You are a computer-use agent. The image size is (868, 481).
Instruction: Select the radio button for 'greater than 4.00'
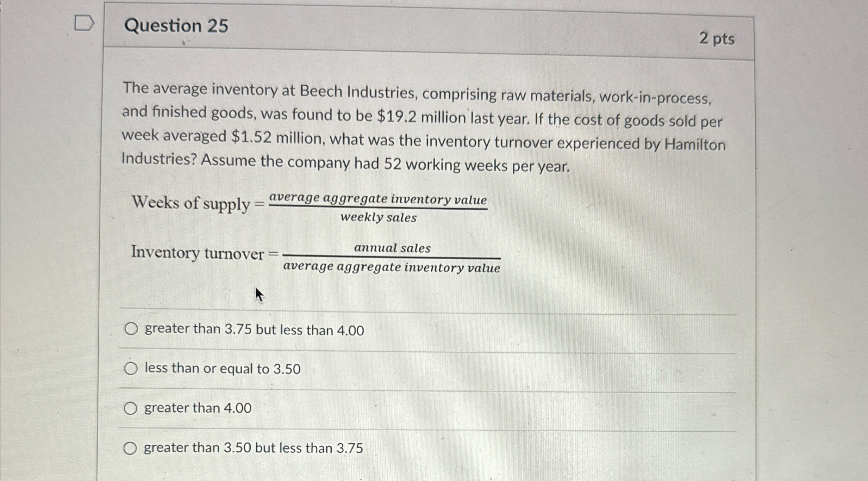click(132, 408)
